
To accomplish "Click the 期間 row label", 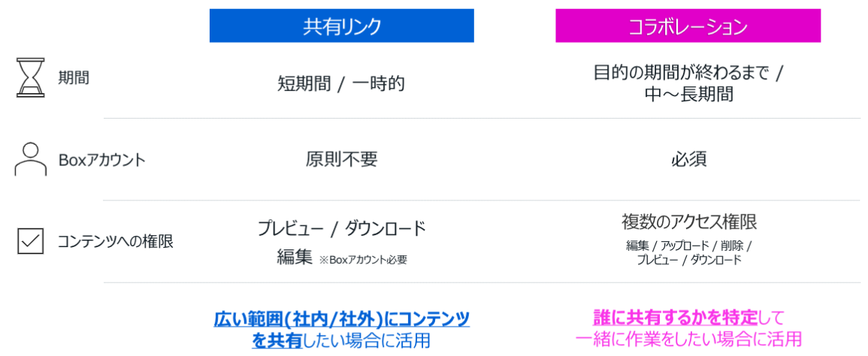I will pyautogui.click(x=74, y=77).
